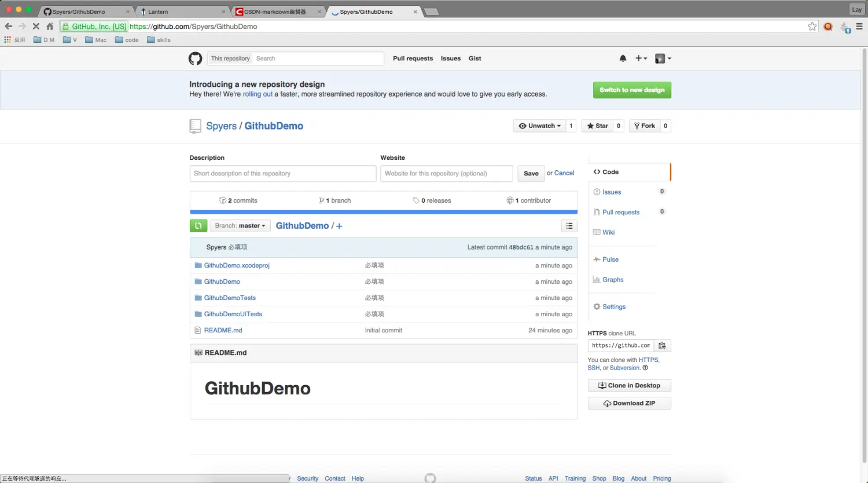Open the Chrome hamburger menu

click(859, 26)
